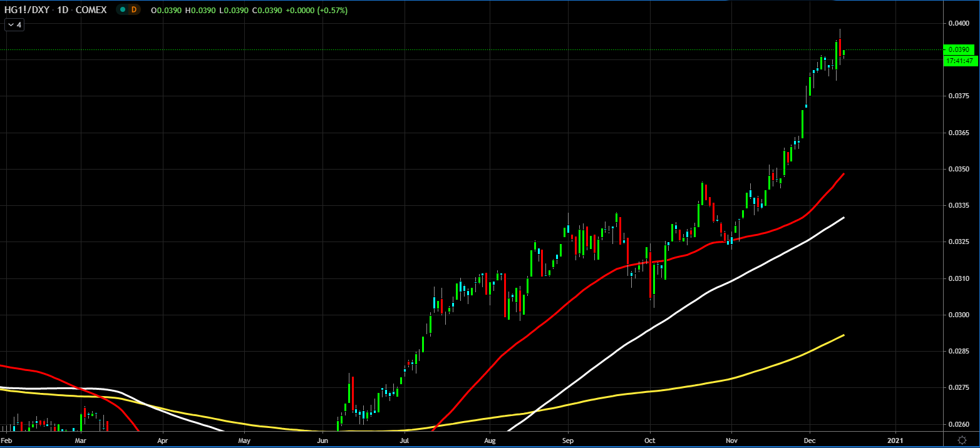Click the teal market status dot
Screen dimensions: 980x448
[122, 9]
